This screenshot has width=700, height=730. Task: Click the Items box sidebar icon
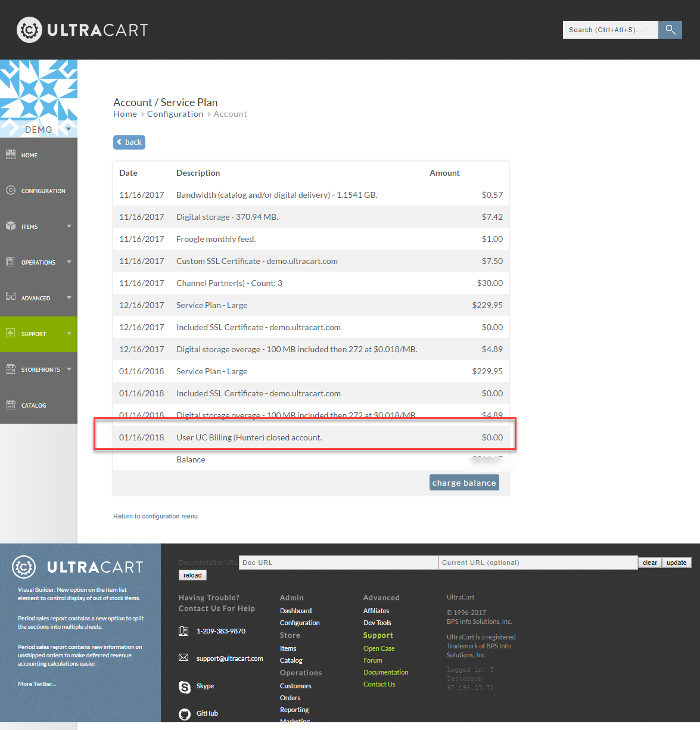(x=11, y=226)
